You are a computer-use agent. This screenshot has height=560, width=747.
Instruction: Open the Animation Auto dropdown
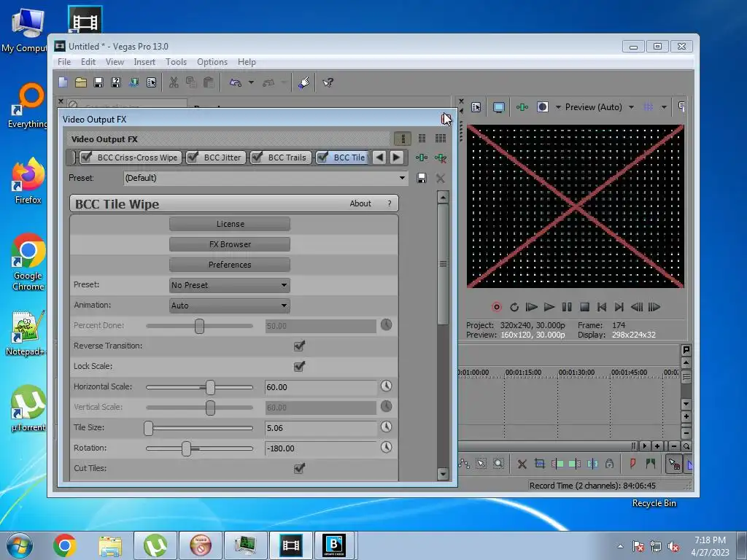pos(230,306)
